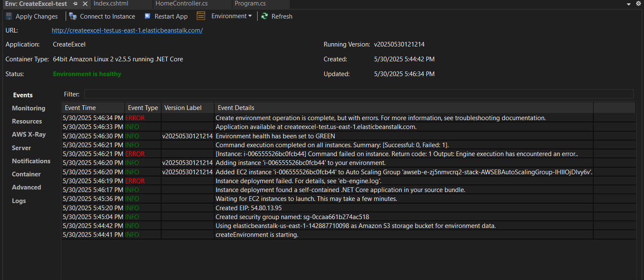Select 'createEnvironment is starting.' row
This screenshot has height=280, width=644.
point(349,235)
